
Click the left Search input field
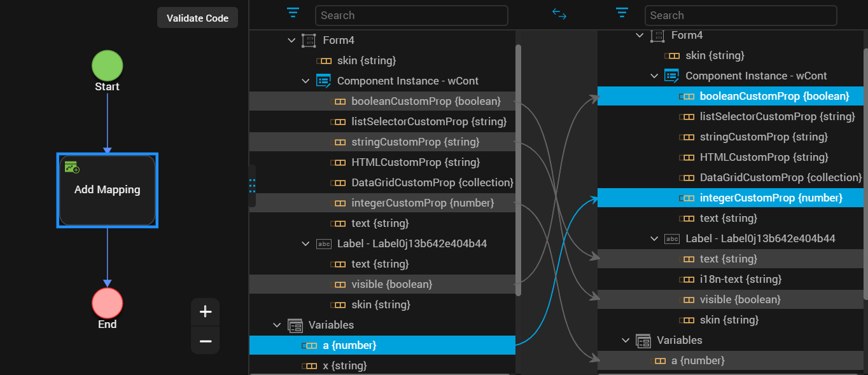411,15
